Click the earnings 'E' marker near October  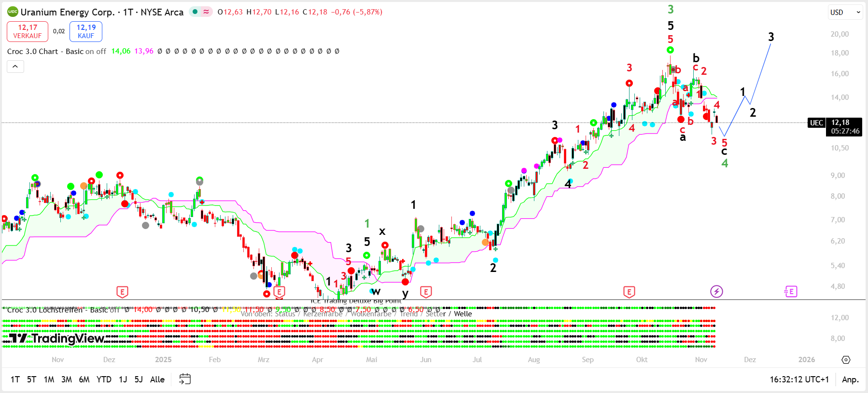tap(629, 292)
